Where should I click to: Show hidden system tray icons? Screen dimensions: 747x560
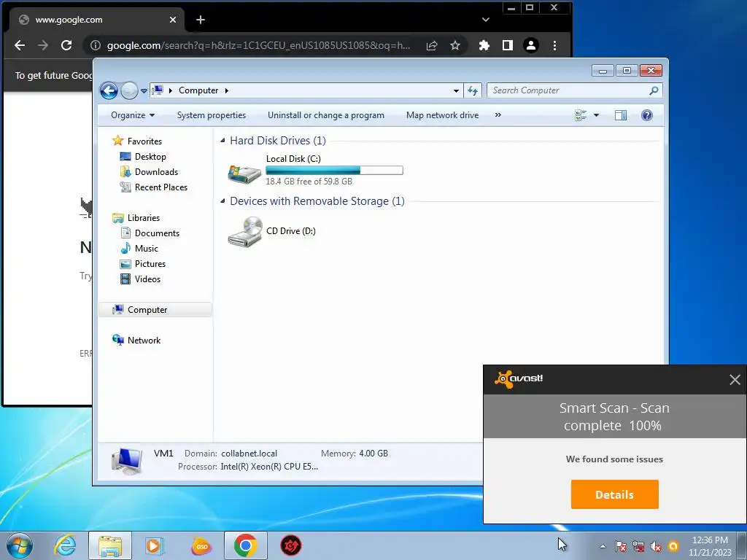603,546
